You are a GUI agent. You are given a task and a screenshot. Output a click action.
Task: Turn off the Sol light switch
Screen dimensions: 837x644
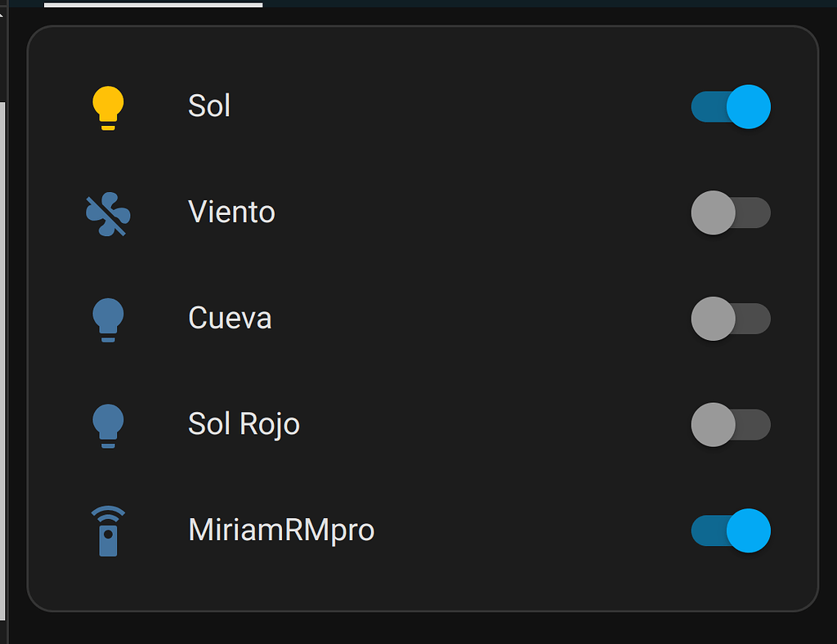tap(731, 106)
